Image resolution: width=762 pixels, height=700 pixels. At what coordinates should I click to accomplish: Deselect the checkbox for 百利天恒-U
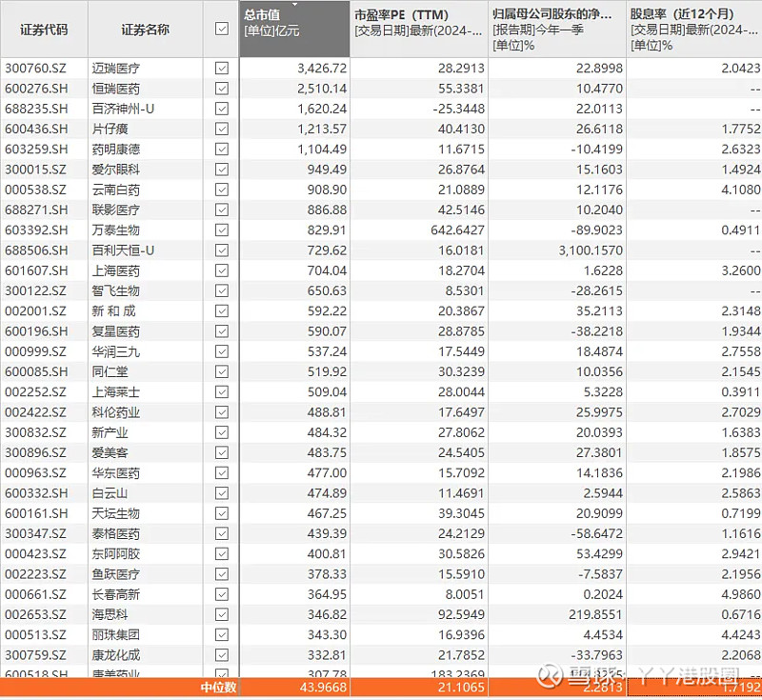pos(222,250)
